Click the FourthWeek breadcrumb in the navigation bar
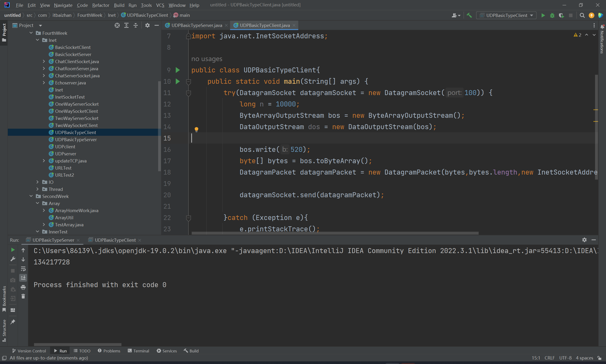This screenshot has height=364, width=606. (x=89, y=15)
